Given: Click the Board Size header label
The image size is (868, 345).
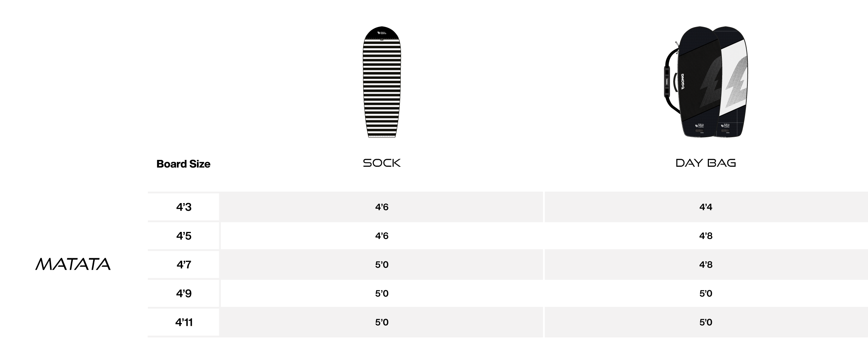Looking at the screenshot, I should point(183,164).
